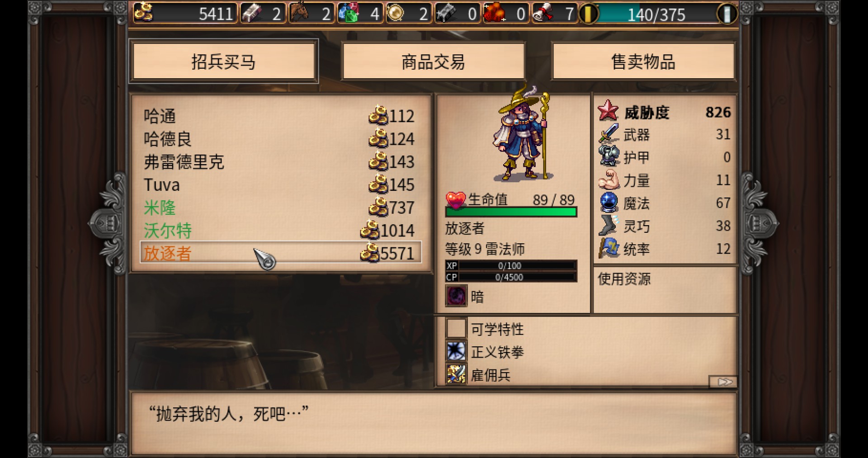
Task: Switch to the 商品交易 tab
Action: [433, 61]
